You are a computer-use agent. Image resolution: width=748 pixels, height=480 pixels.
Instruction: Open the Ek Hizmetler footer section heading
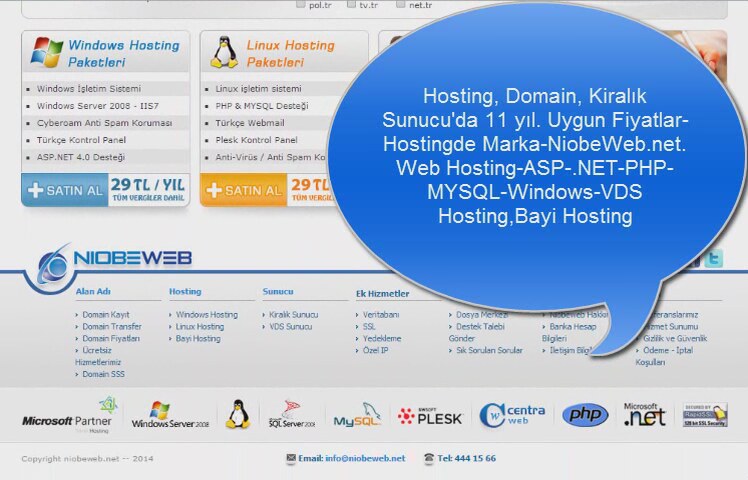383,294
